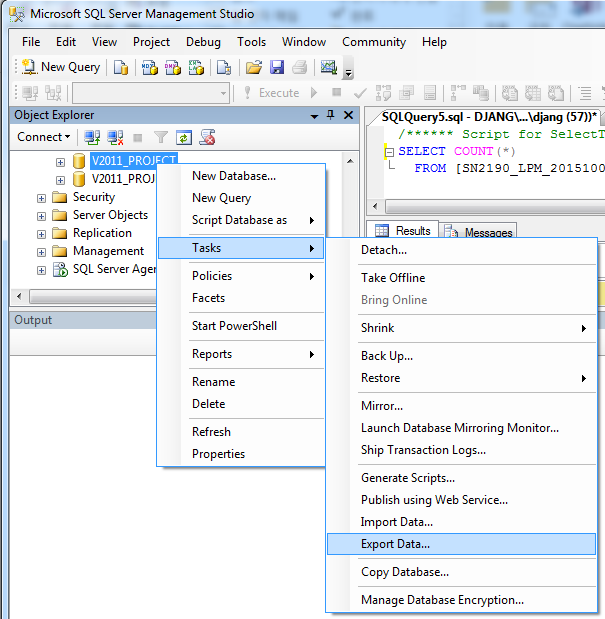This screenshot has width=605, height=619.
Task: Open the View menu
Action: (104, 42)
